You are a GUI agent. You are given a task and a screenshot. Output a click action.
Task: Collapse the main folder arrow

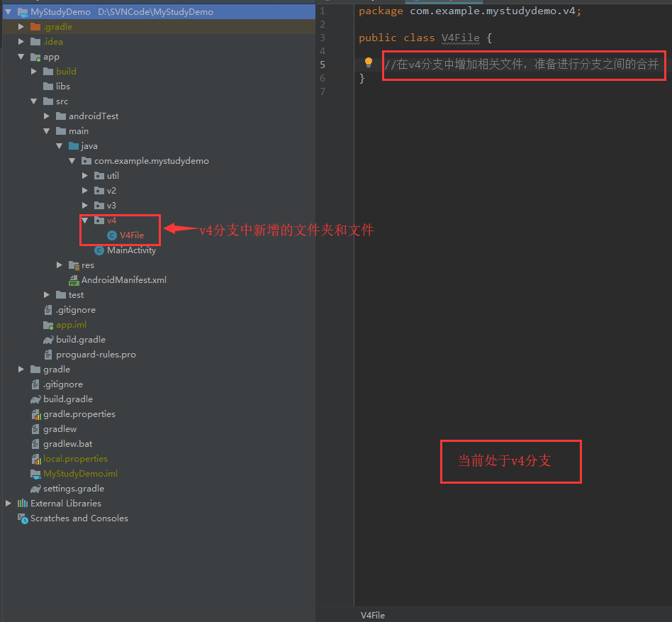point(47,130)
